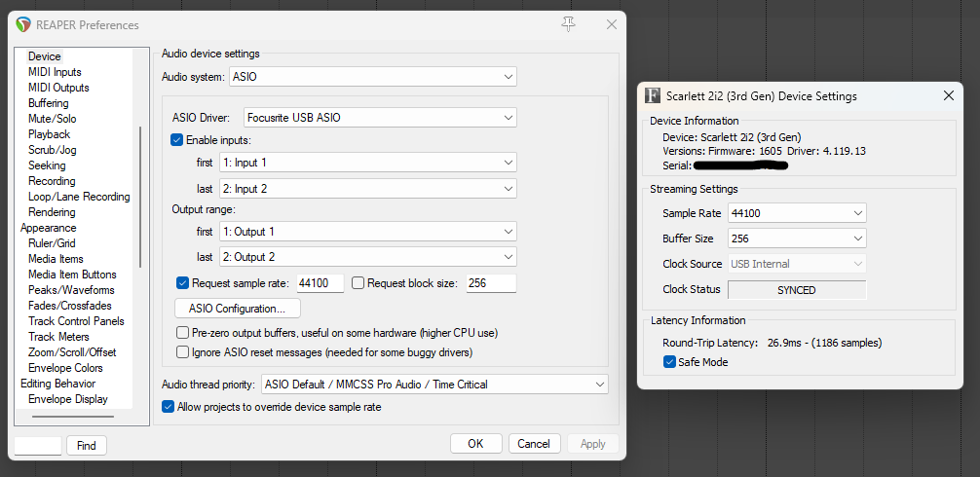The height and width of the screenshot is (477, 980).
Task: Uncheck Request sample rate checkbox
Action: coord(182,283)
